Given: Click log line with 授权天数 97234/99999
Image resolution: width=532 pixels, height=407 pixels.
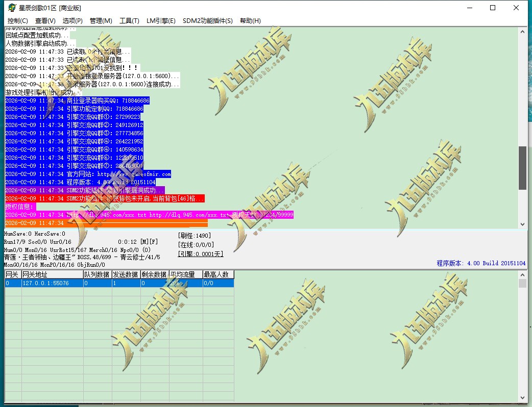Looking at the screenshot, I should pos(149,215).
